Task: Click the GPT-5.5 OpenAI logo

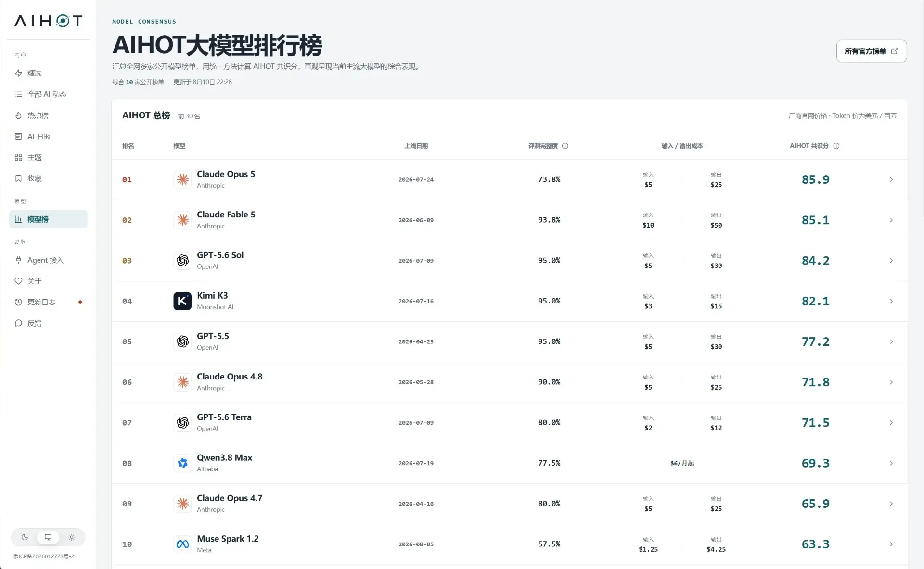Action: (182, 341)
